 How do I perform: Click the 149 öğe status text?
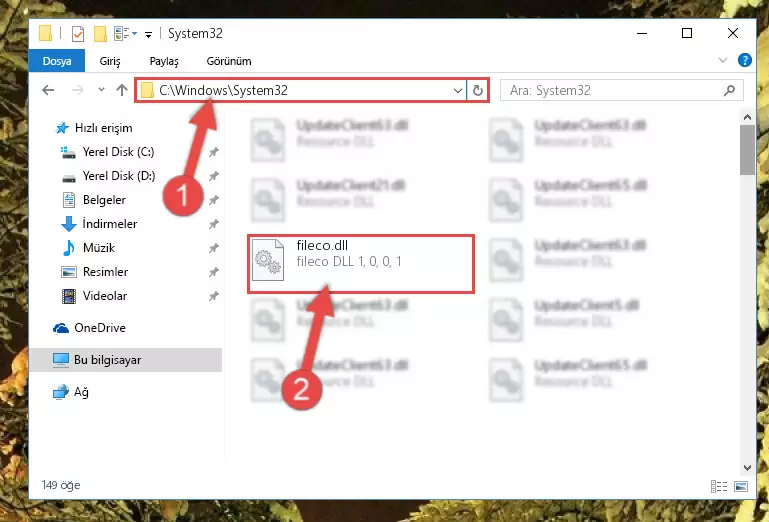(x=61, y=485)
